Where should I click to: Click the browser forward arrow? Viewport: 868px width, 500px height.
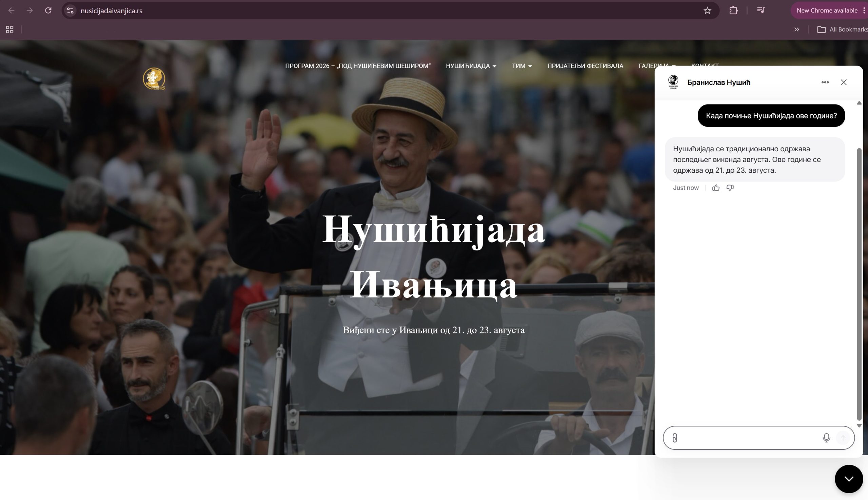[30, 11]
